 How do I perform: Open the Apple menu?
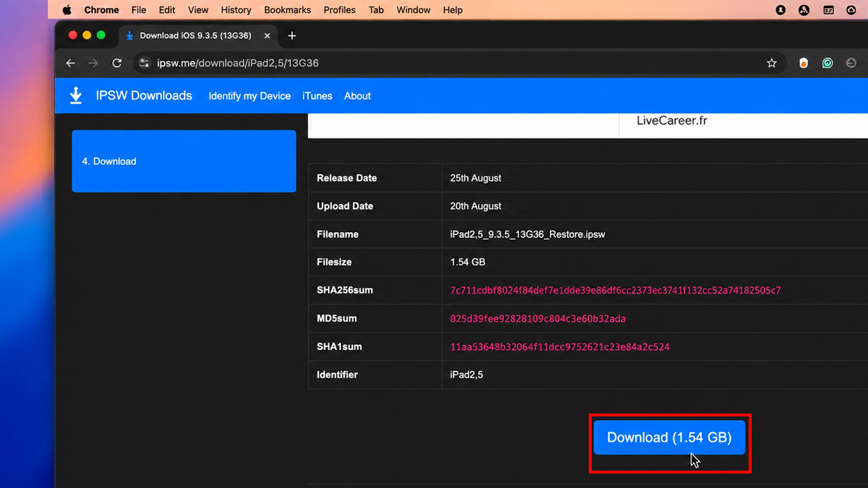[67, 10]
